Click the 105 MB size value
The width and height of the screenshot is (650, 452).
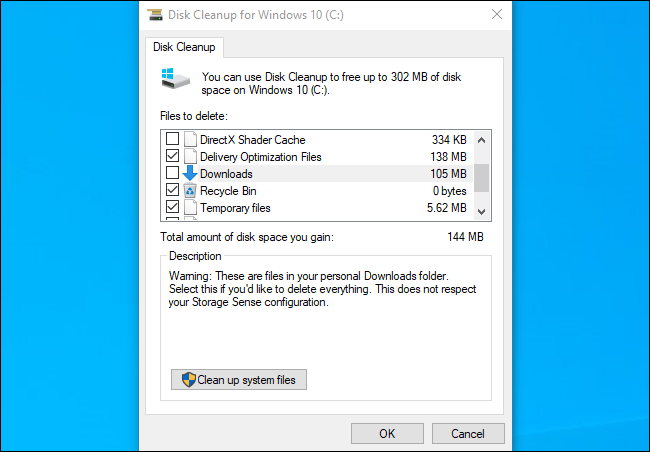tap(448, 174)
